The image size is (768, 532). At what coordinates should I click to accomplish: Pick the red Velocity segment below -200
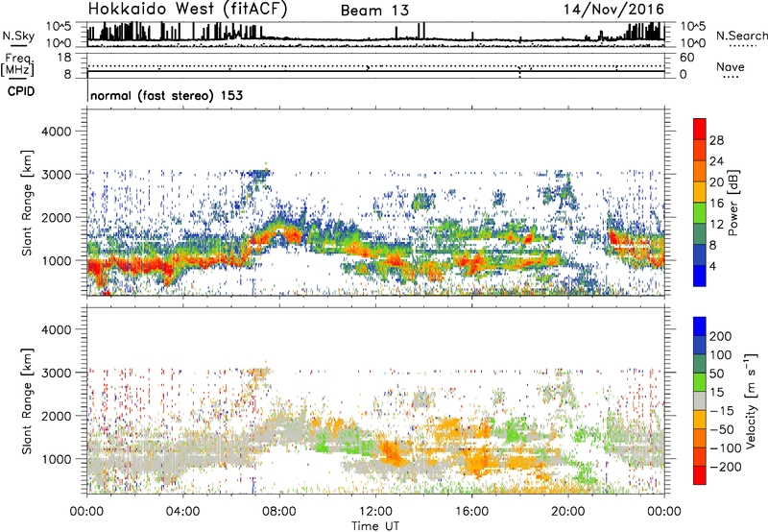click(x=700, y=475)
